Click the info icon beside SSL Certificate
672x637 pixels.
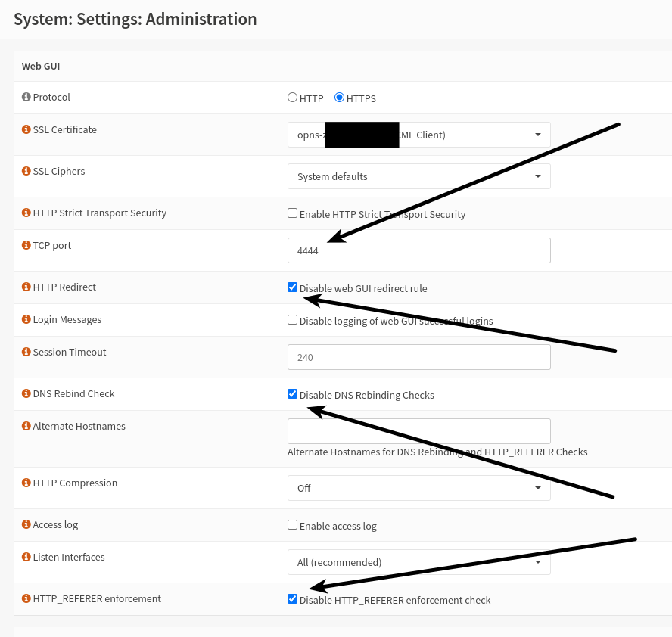point(26,130)
